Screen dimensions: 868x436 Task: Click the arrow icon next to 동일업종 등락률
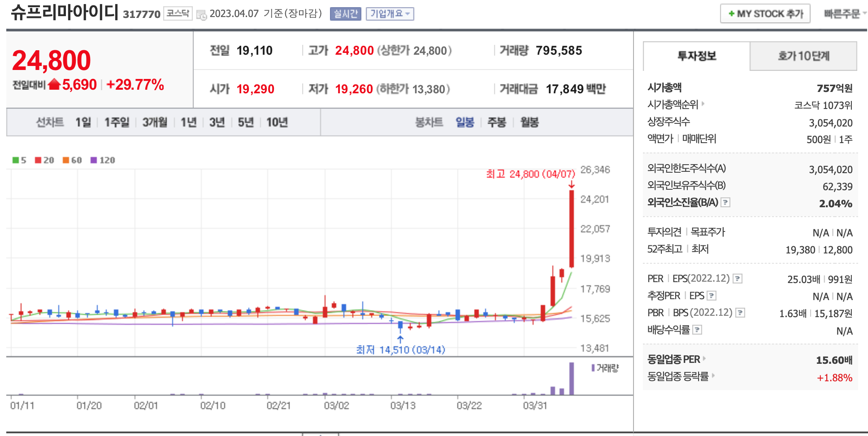713,375
